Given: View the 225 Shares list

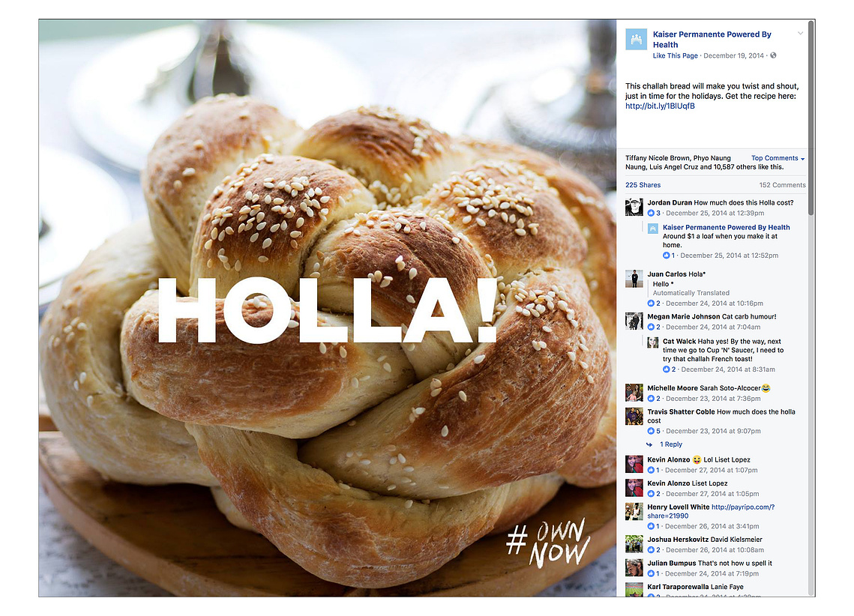Looking at the screenshot, I should [x=643, y=185].
